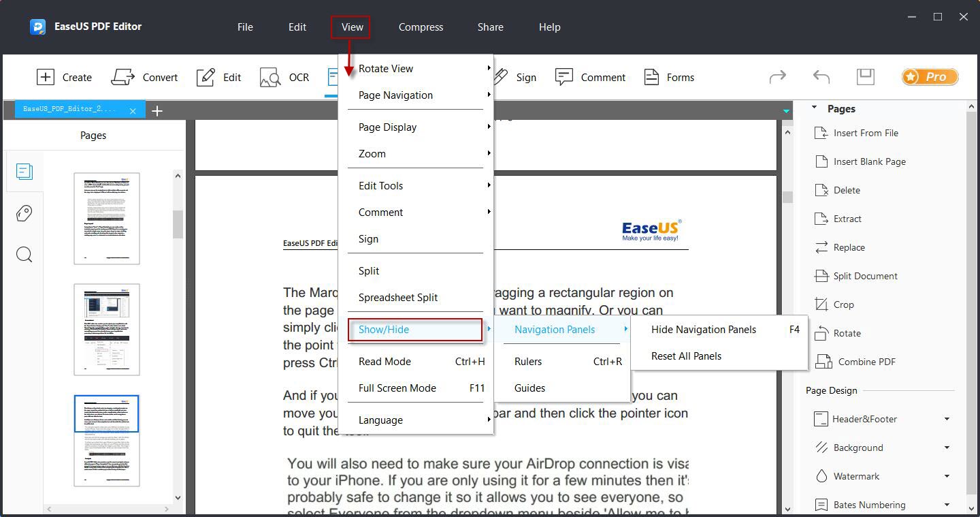Choose Read Mode menu item

(x=416, y=361)
